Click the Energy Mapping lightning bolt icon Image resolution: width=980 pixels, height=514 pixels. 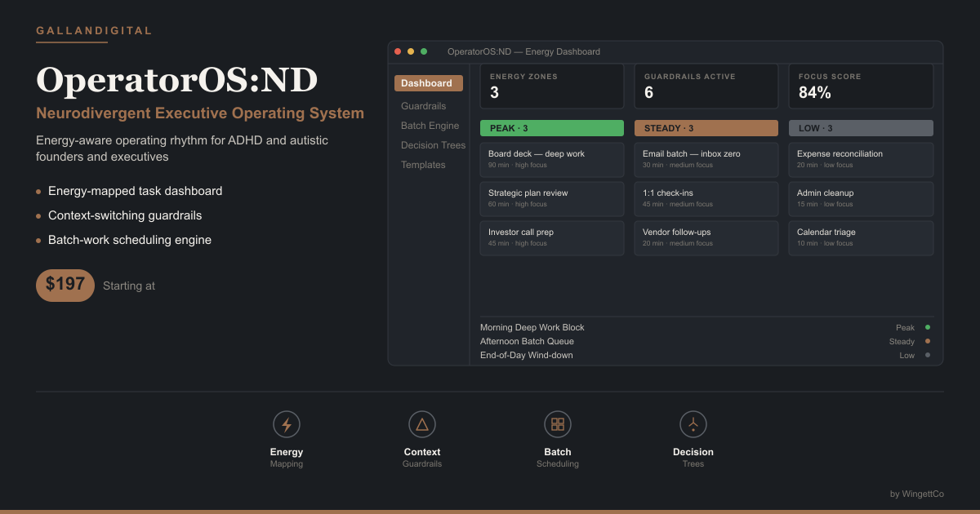(x=287, y=424)
